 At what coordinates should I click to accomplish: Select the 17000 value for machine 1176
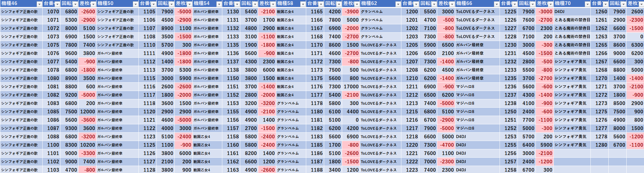pos(351,87)
